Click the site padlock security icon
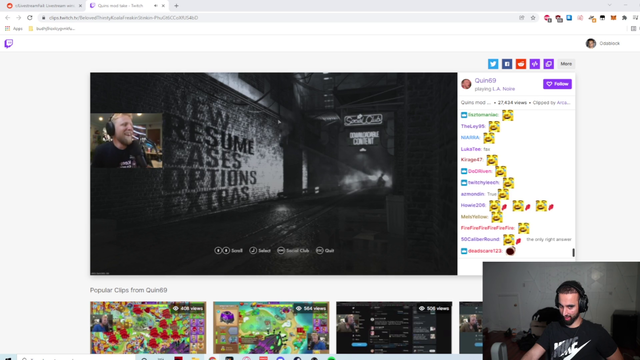The image size is (640, 360). point(43,18)
